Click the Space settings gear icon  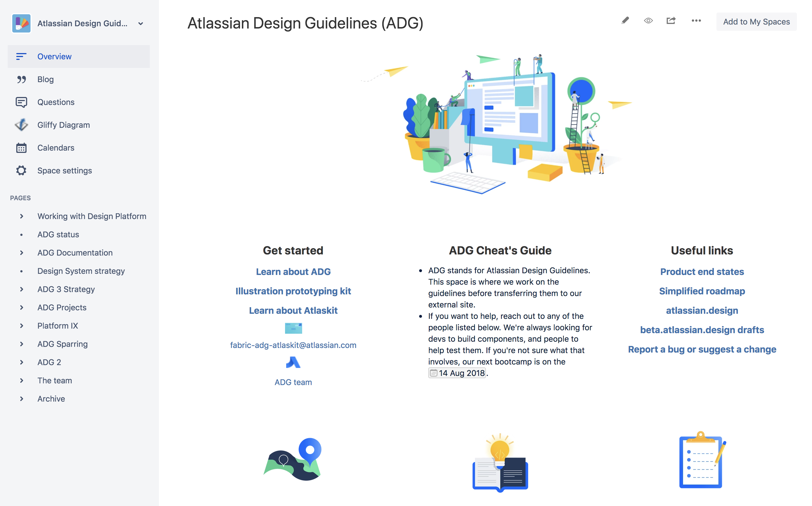[x=22, y=170]
